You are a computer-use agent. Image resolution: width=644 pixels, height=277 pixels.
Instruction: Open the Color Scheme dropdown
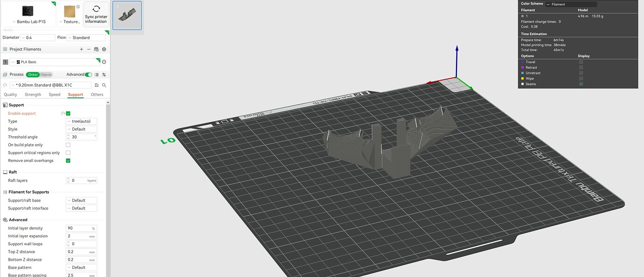tap(571, 4)
